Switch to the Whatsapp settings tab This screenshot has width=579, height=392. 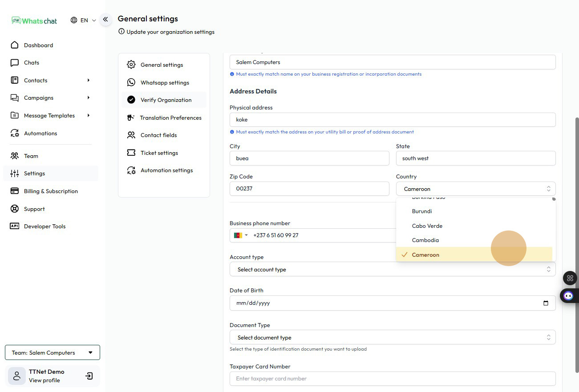pyautogui.click(x=165, y=83)
